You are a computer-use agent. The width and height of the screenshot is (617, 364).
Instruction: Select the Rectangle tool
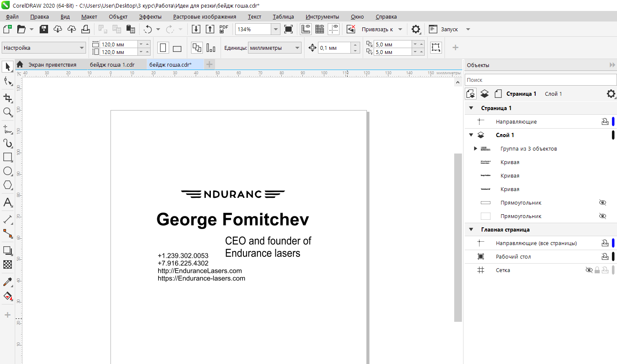tap(8, 157)
